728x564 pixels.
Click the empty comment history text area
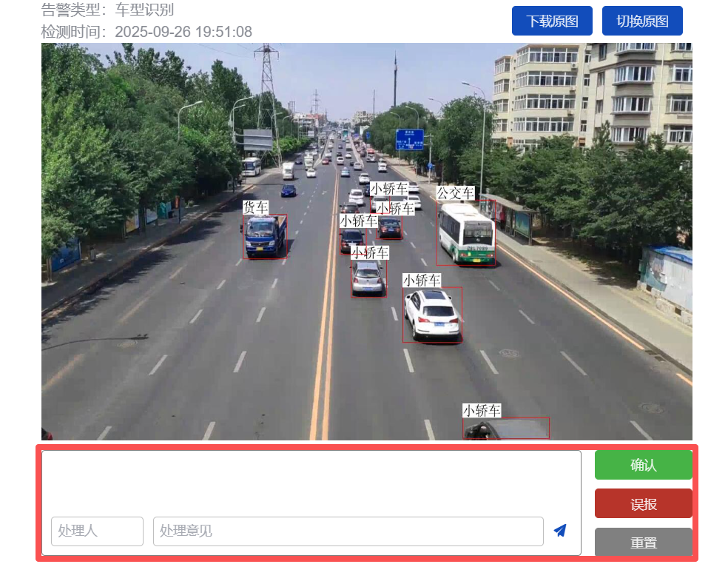tap(311, 483)
